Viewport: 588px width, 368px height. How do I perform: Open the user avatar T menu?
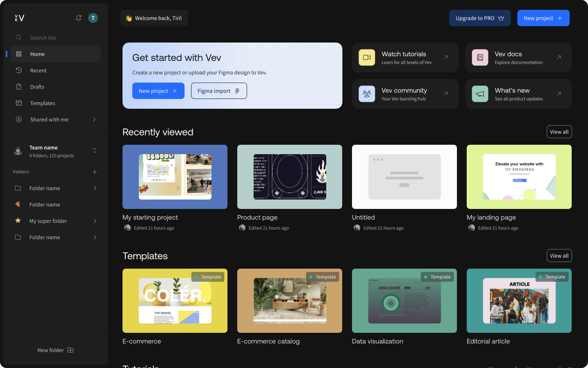93,18
